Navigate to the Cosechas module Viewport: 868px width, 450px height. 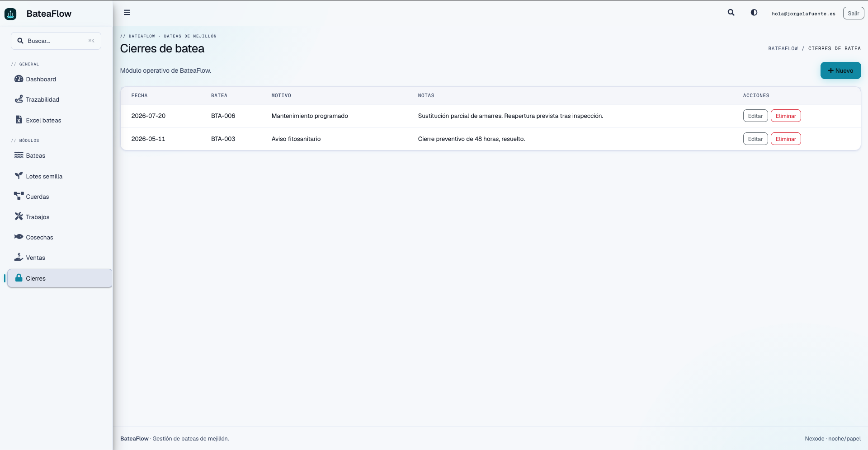click(60, 237)
